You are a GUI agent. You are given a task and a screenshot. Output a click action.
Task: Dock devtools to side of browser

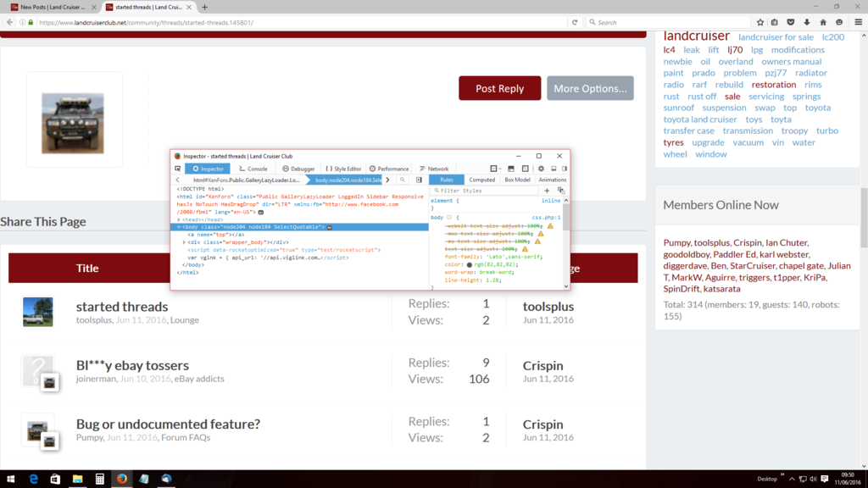coord(565,169)
